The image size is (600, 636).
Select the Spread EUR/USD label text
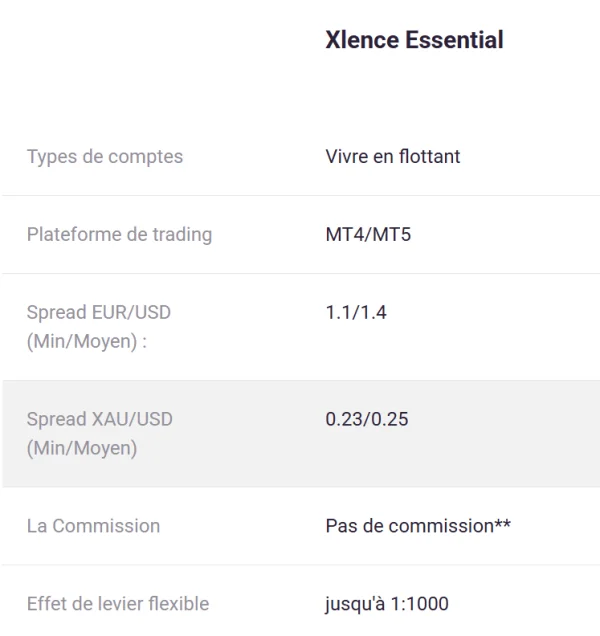pyautogui.click(x=99, y=313)
